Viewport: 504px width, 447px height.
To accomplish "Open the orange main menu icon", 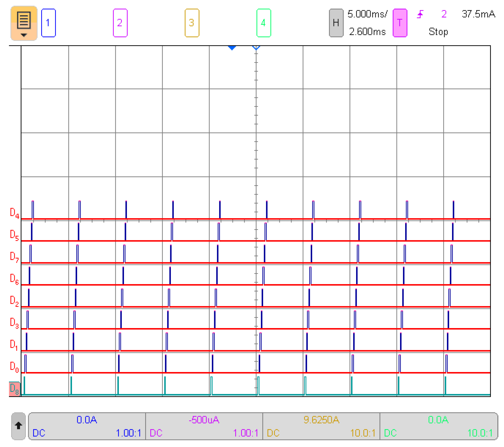I will point(24,23).
